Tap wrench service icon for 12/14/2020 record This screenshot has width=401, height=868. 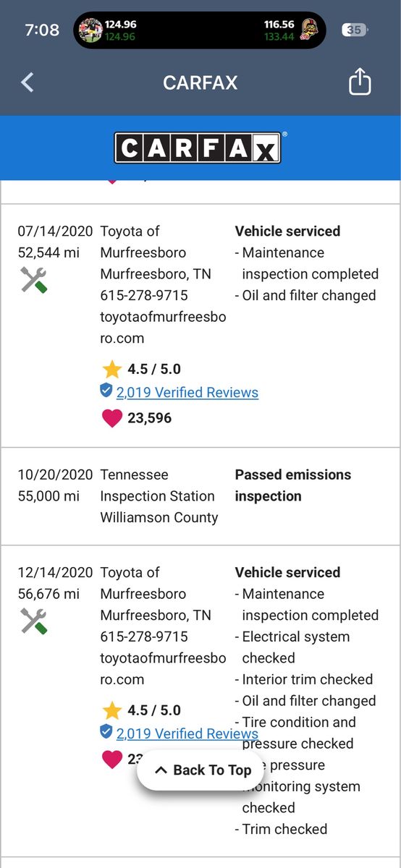tap(33, 621)
